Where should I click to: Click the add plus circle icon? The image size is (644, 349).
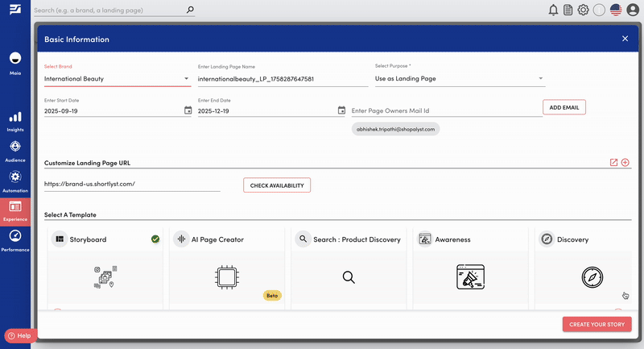625,162
